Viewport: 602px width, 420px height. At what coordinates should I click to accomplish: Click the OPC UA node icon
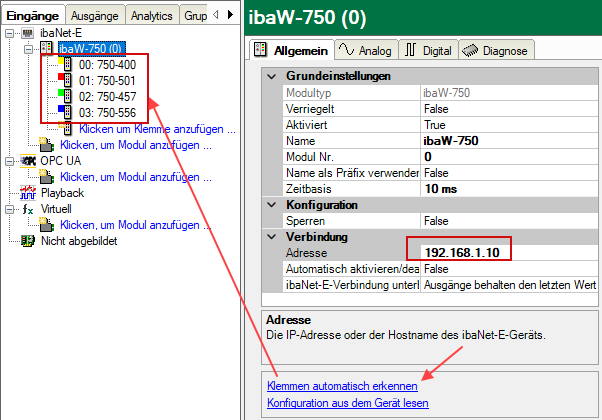(x=27, y=160)
